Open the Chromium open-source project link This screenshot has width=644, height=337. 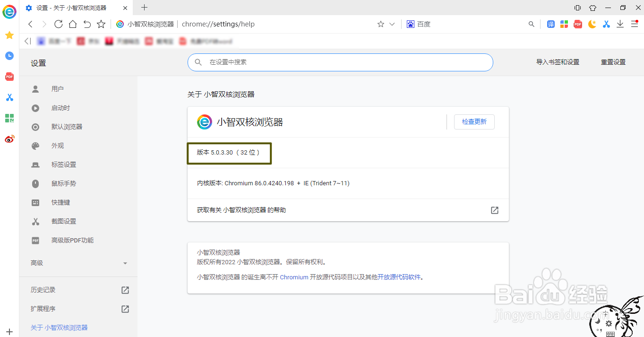pyautogui.click(x=294, y=277)
